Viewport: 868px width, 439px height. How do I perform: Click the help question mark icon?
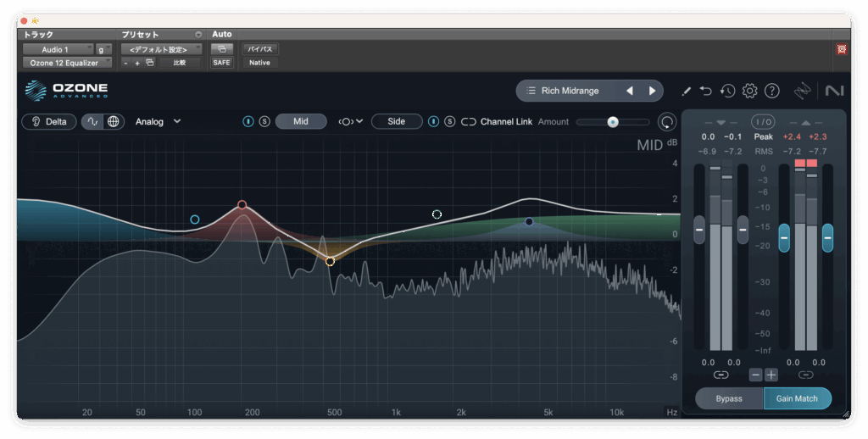pyautogui.click(x=771, y=91)
